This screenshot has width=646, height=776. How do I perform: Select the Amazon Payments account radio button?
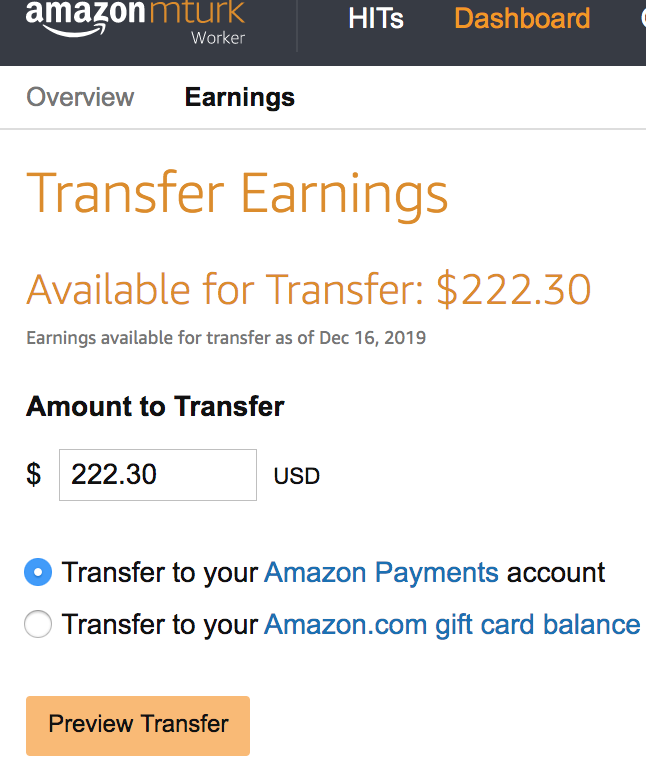[38, 572]
